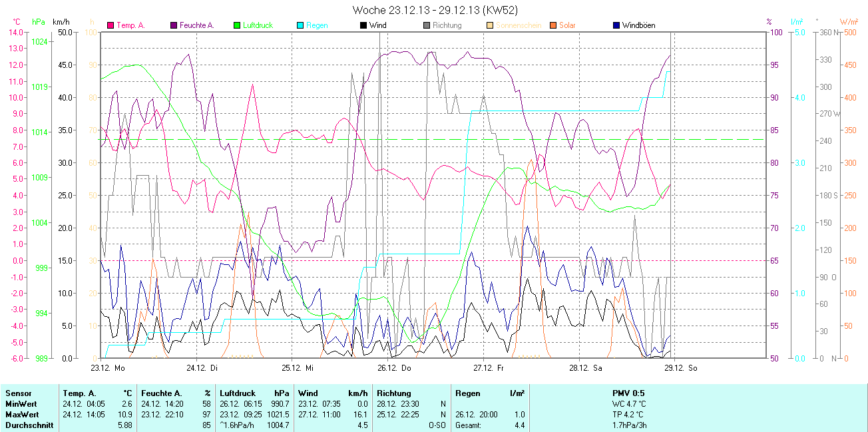Pick the orange Solar legend swatch
The width and height of the screenshot is (868, 432).
(553, 25)
